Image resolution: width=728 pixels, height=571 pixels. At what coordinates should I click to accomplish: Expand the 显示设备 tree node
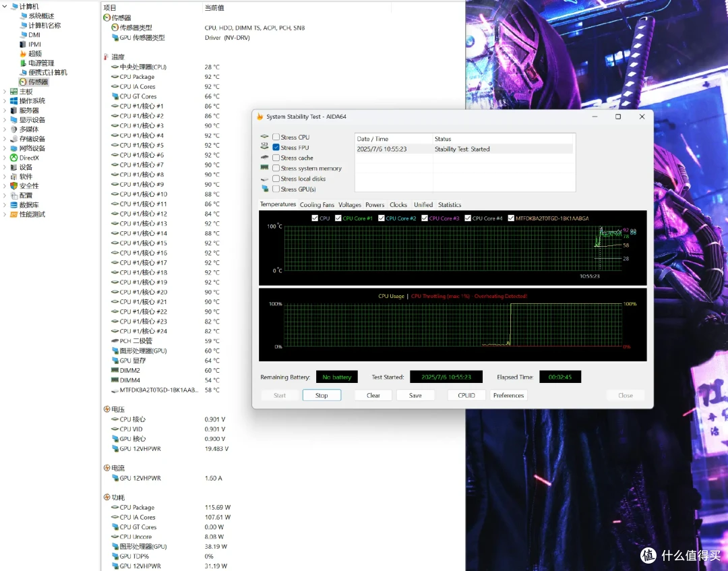[x=5, y=120]
